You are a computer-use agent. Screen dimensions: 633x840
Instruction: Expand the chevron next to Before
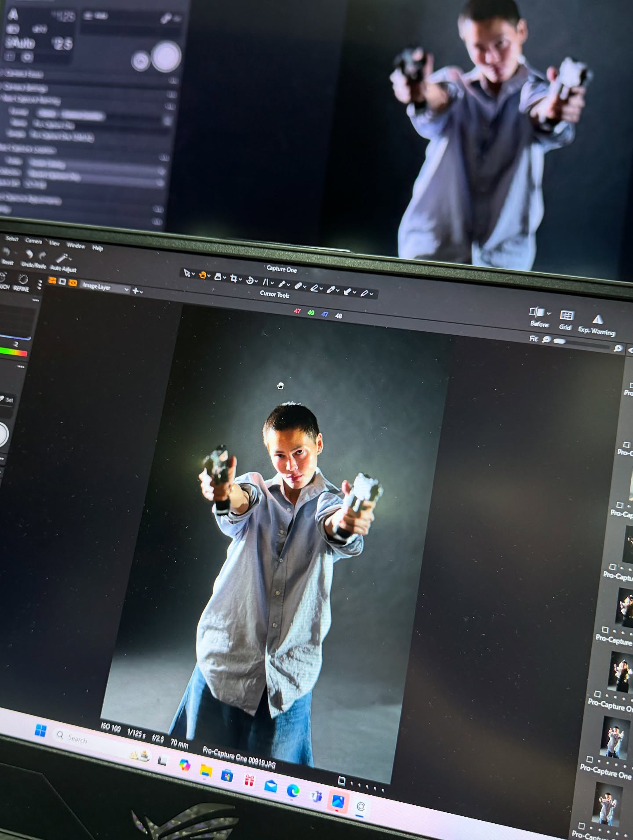tap(549, 314)
